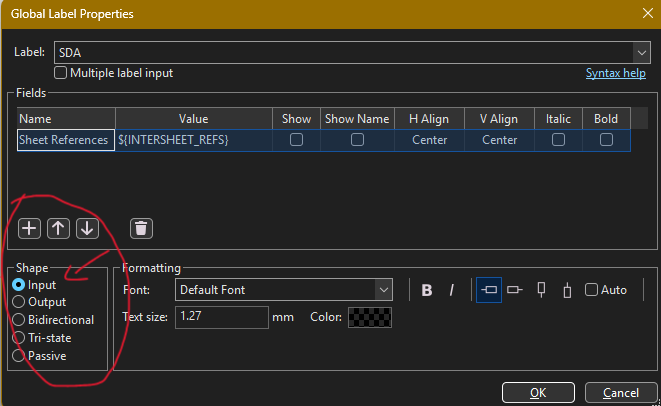The height and width of the screenshot is (406, 661).
Task: Open the Label dropdown arrow
Action: click(x=642, y=53)
